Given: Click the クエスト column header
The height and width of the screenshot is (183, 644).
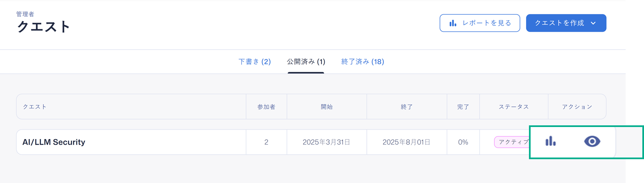Looking at the screenshot, I should (x=35, y=107).
